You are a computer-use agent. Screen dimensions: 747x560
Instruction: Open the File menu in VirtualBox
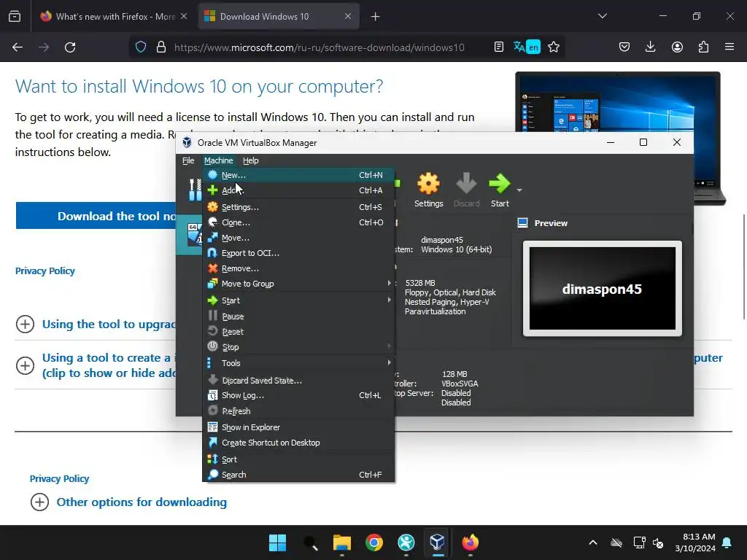click(x=188, y=160)
